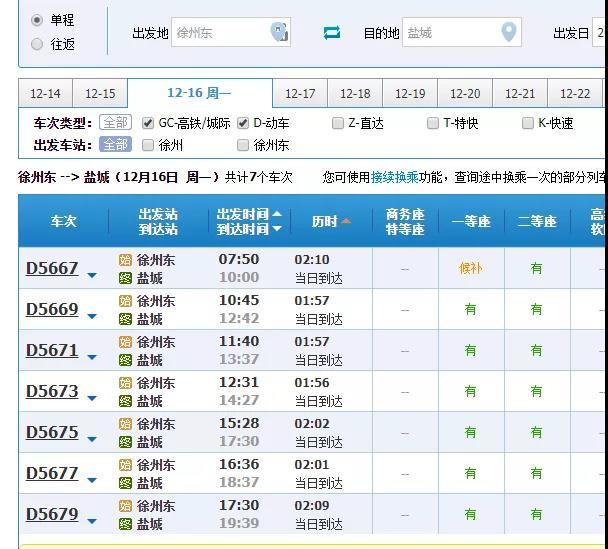Uncheck the D-动车 train type

(243, 123)
